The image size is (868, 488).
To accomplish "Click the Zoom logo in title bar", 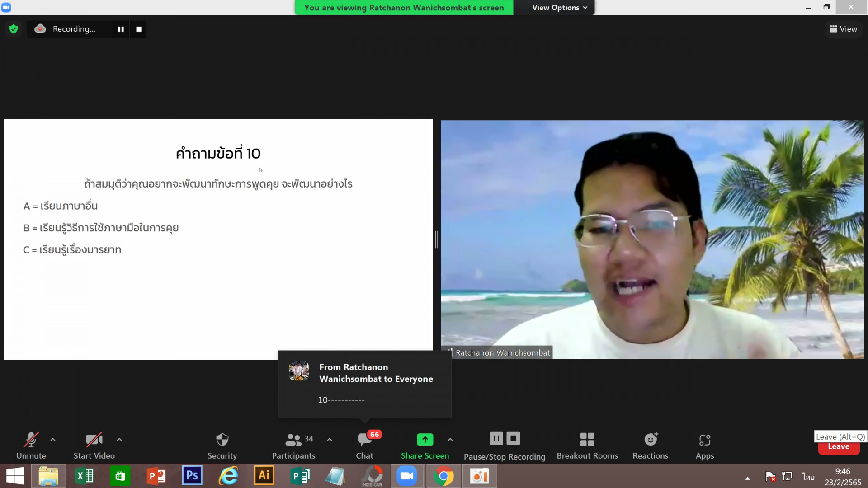I will [x=6, y=7].
